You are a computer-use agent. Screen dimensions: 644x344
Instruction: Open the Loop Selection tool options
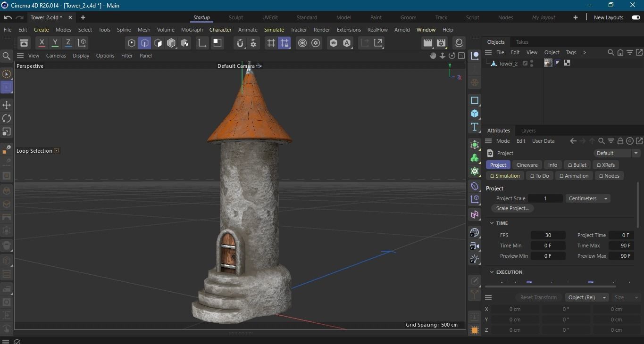tap(57, 151)
